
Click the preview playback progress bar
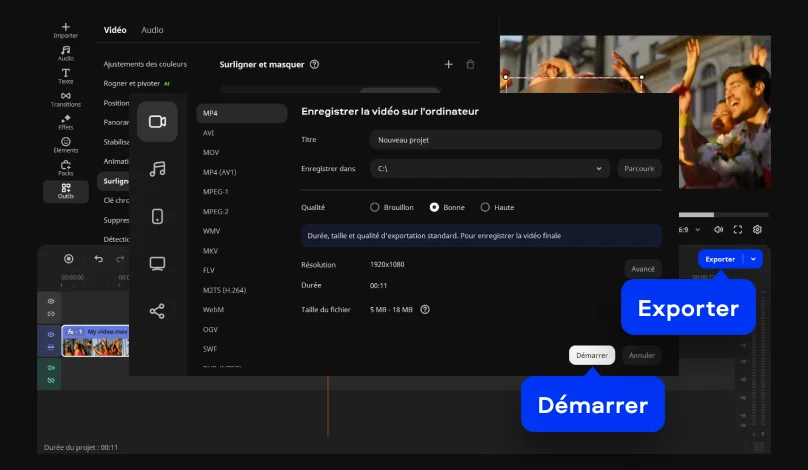(x=723, y=214)
